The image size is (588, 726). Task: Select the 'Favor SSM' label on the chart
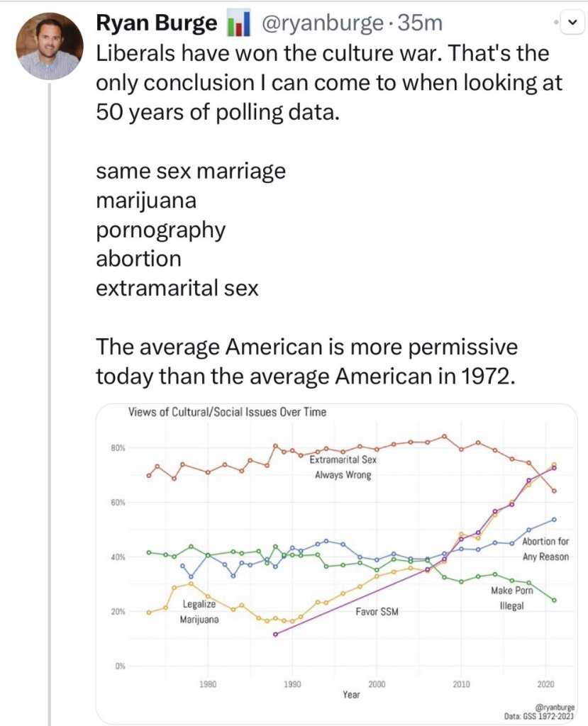[x=377, y=611]
